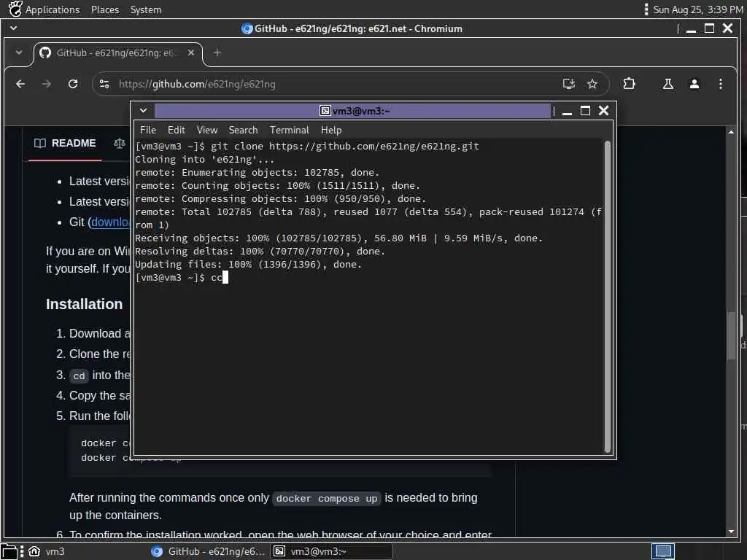Open the System menu
The image size is (747, 560).
(146, 9)
